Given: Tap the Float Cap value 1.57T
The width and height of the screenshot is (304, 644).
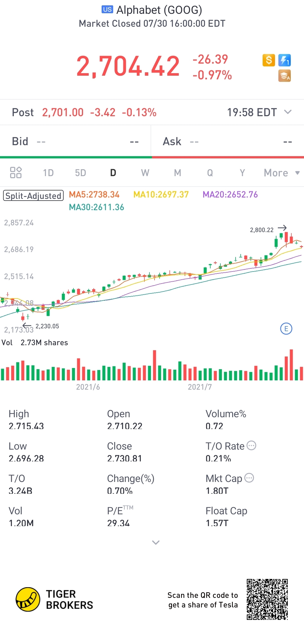Looking at the screenshot, I should 217,523.
